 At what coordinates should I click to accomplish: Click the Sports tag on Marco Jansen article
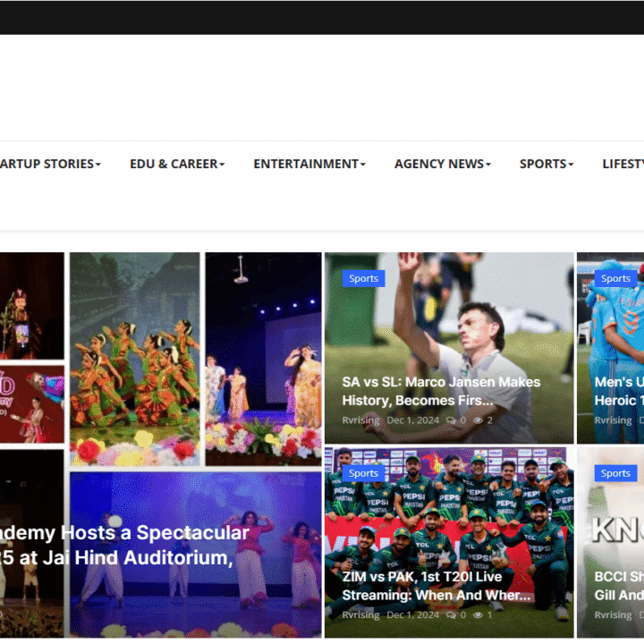[x=363, y=278]
